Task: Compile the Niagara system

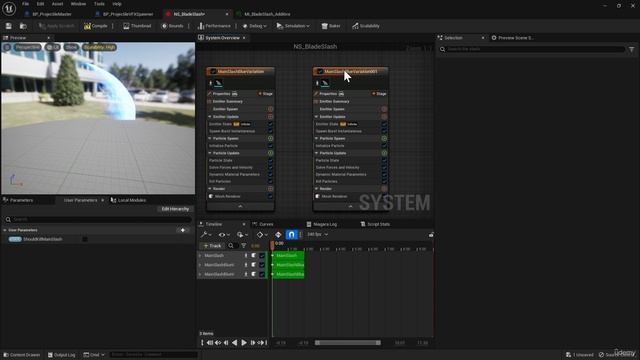Action: [96, 26]
